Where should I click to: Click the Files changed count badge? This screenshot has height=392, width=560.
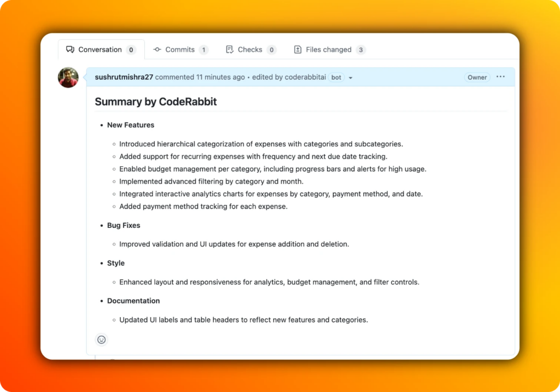click(x=360, y=50)
